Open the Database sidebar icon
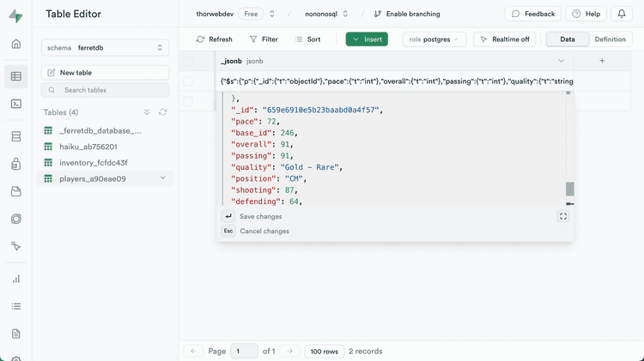 pos(16,136)
